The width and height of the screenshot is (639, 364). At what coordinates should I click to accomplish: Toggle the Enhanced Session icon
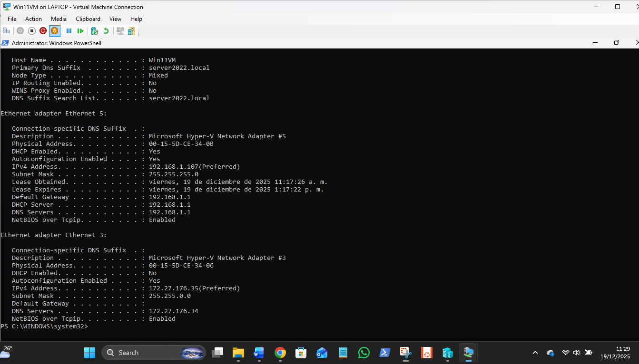[x=120, y=31]
